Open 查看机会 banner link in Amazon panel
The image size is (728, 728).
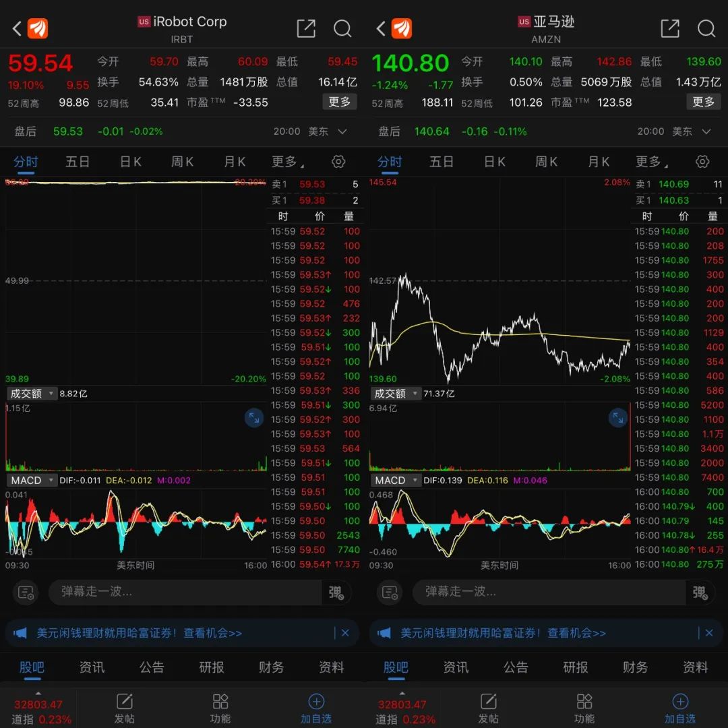pos(576,633)
